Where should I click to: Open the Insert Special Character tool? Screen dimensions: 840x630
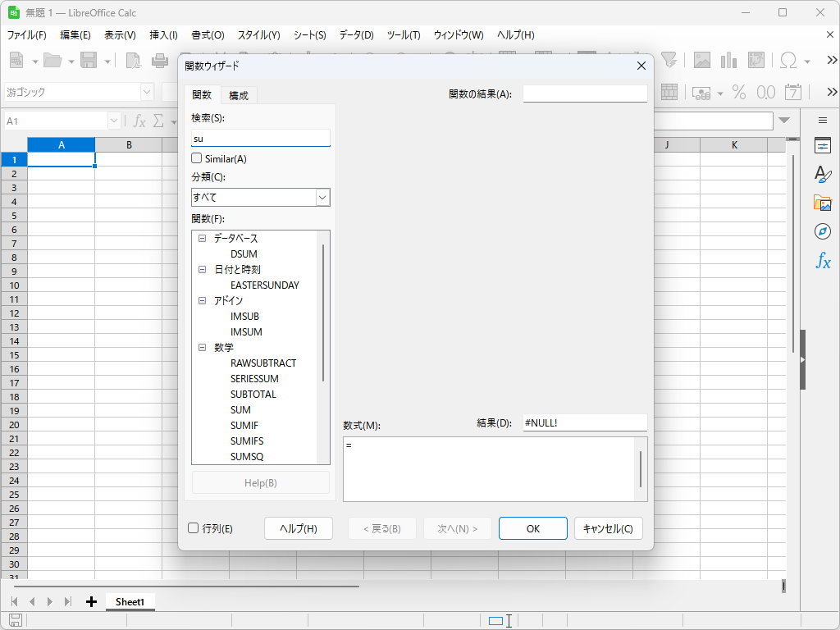pyautogui.click(x=785, y=60)
